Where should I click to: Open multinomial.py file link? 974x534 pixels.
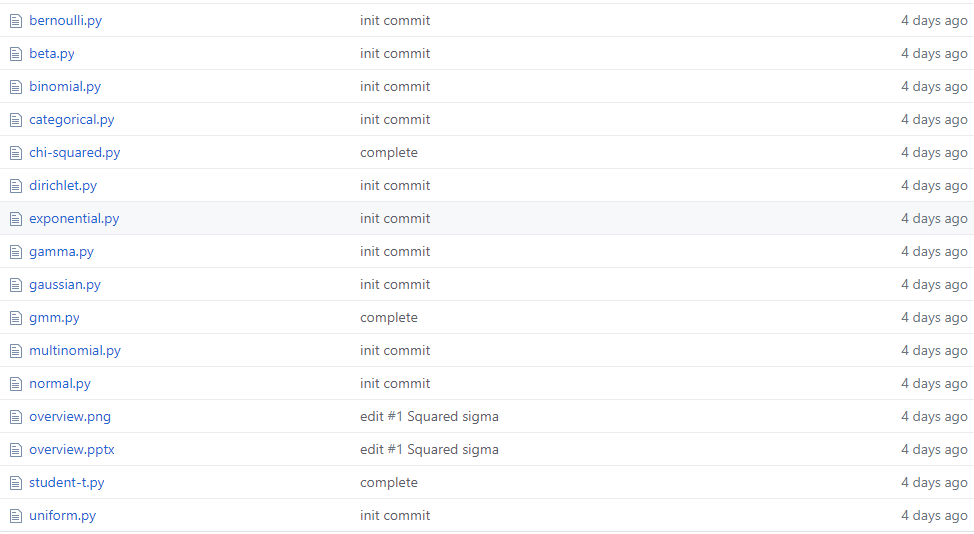tap(75, 350)
